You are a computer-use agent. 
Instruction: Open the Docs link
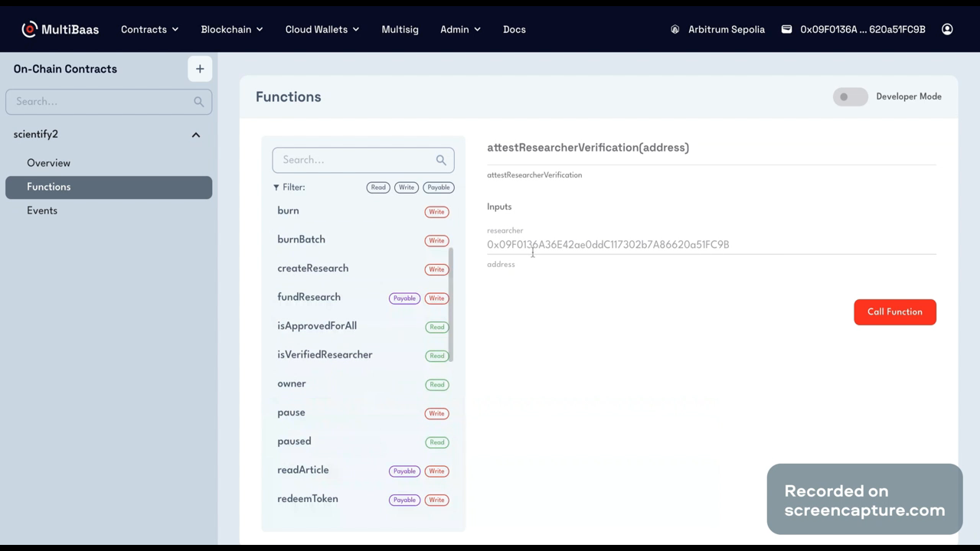514,29
